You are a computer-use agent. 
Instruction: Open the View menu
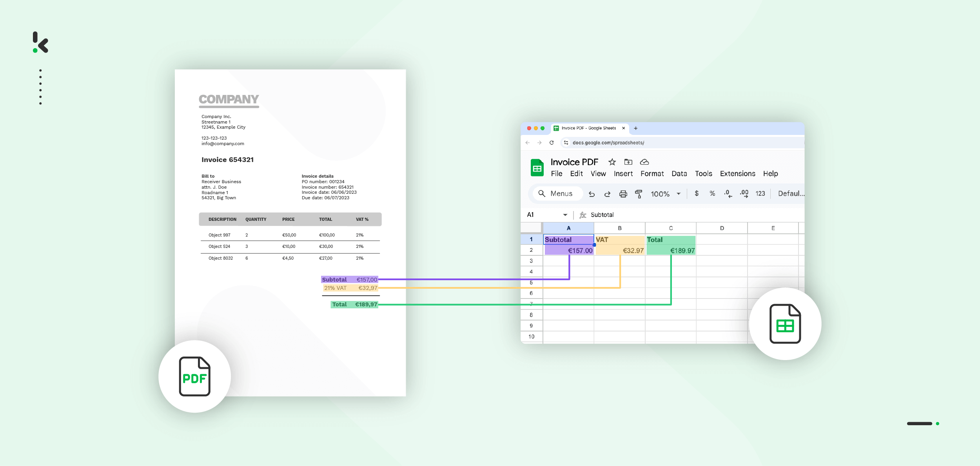(598, 174)
